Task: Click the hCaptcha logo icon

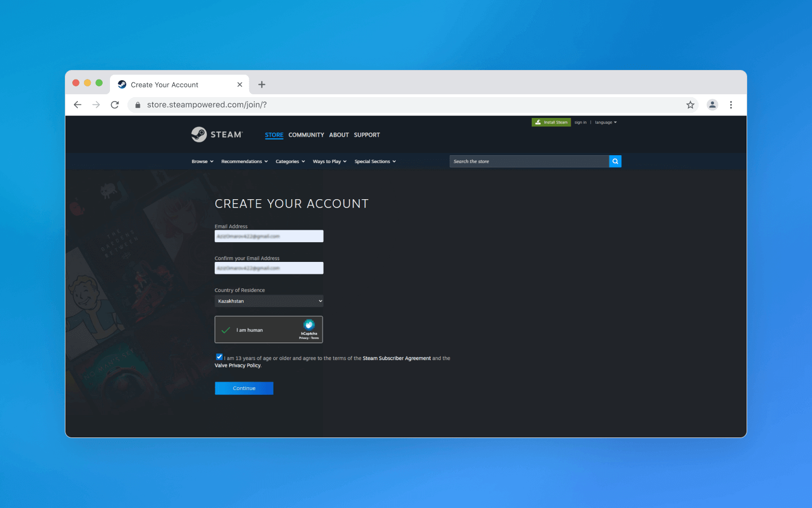Action: [309, 326]
